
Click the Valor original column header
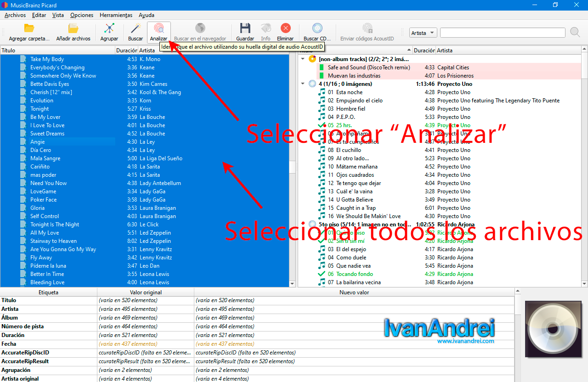[x=146, y=292]
